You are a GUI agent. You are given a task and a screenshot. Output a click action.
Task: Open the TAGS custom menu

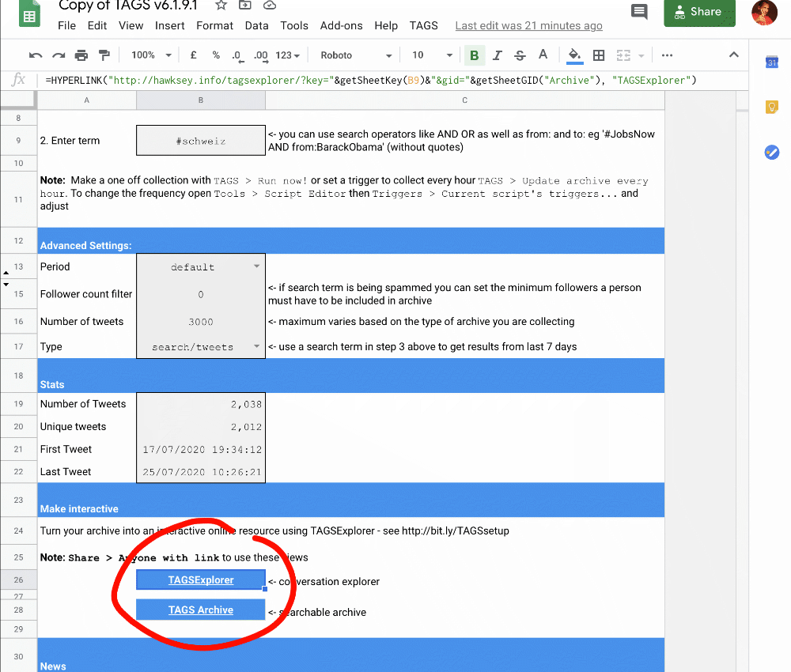tap(423, 26)
